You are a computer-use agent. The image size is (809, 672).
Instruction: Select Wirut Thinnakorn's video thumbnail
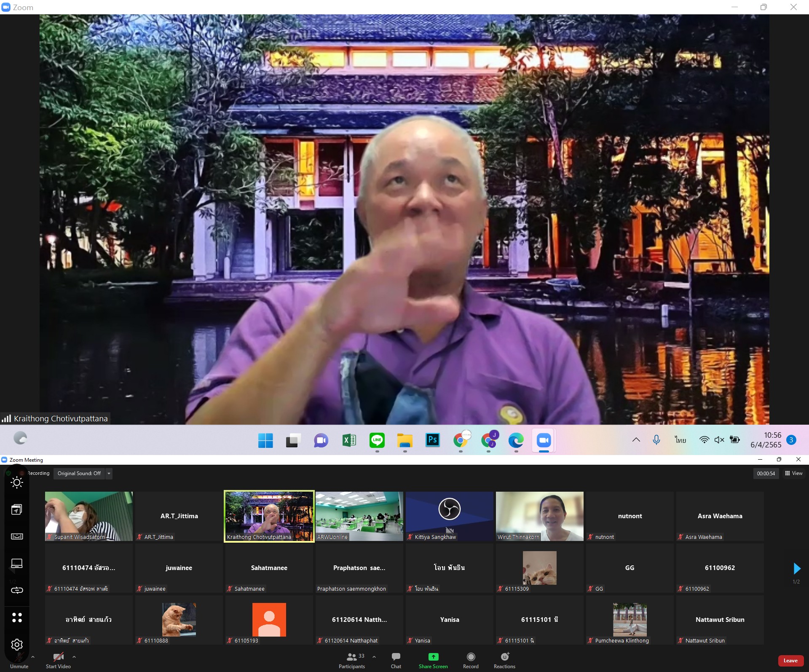(x=539, y=516)
